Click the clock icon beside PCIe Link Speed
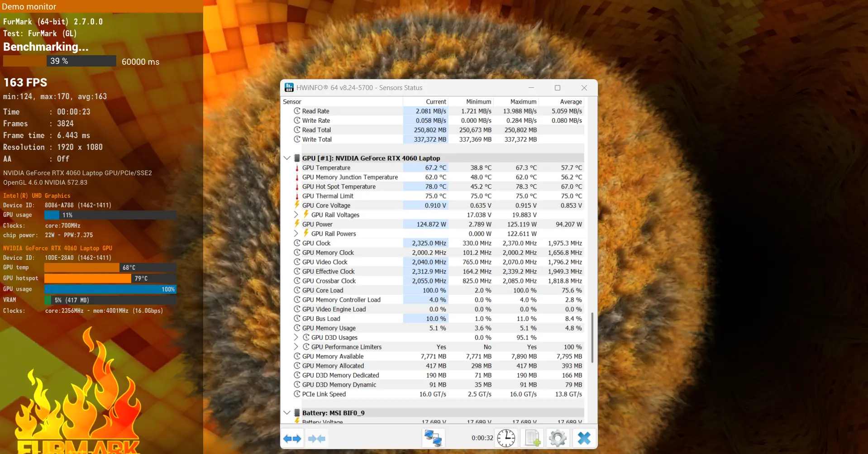The image size is (868, 454). 297,394
